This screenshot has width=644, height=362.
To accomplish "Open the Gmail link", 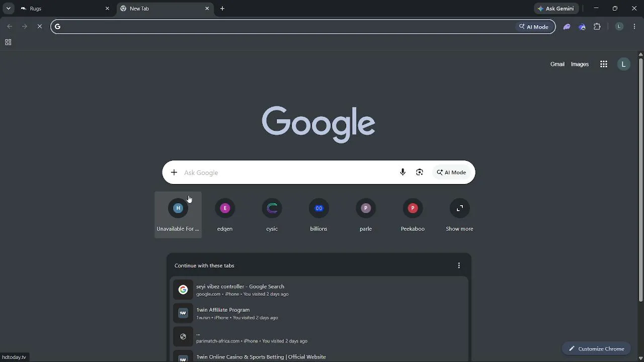I will (x=557, y=64).
